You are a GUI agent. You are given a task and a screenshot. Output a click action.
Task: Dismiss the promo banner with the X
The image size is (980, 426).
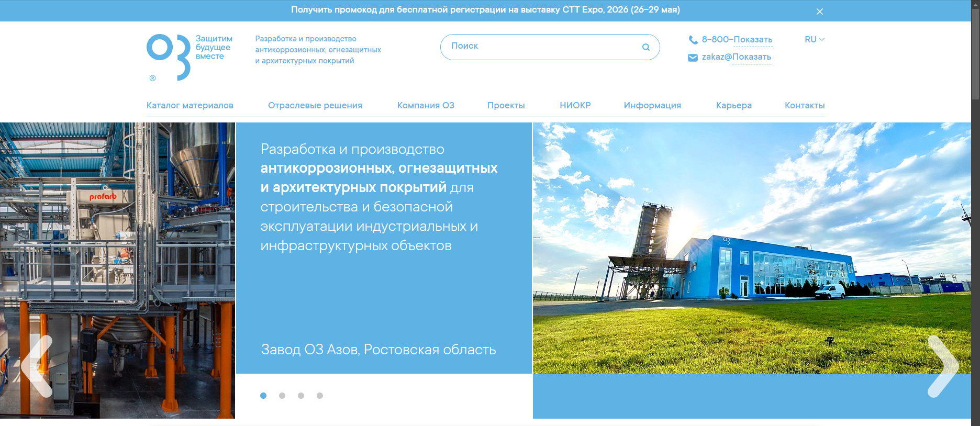(819, 12)
